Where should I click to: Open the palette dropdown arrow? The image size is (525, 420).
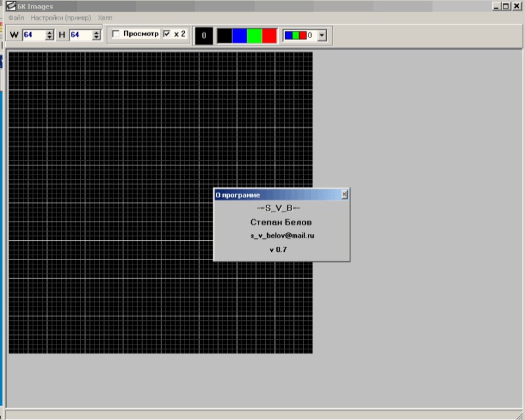(321, 35)
